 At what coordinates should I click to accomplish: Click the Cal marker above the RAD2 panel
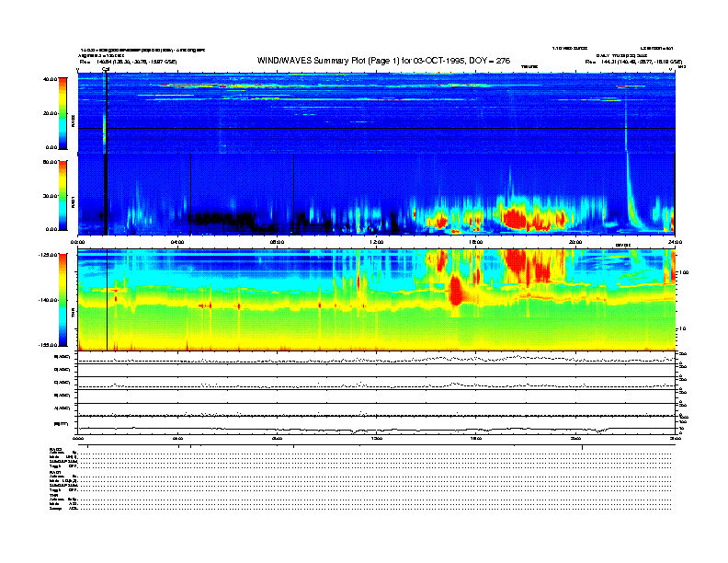click(x=106, y=70)
